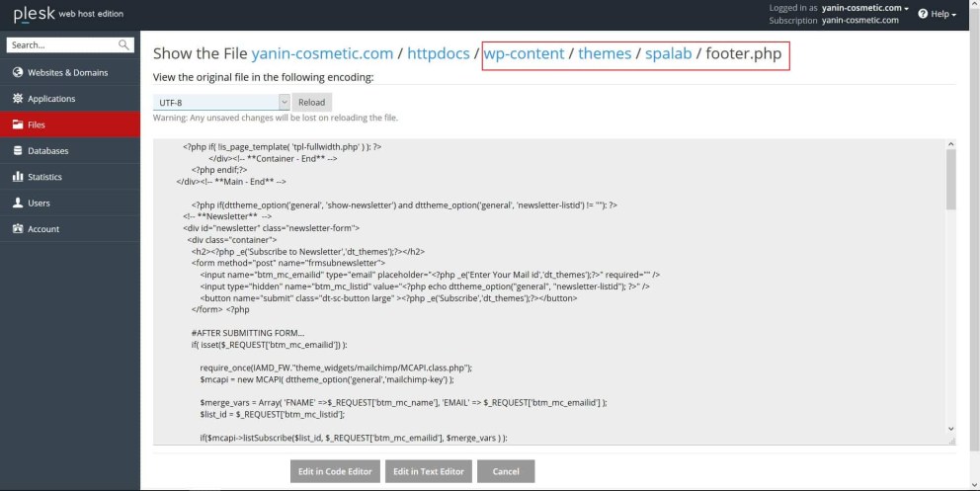This screenshot has width=980, height=491.
Task: Show the Statistics page
Action: click(x=70, y=177)
